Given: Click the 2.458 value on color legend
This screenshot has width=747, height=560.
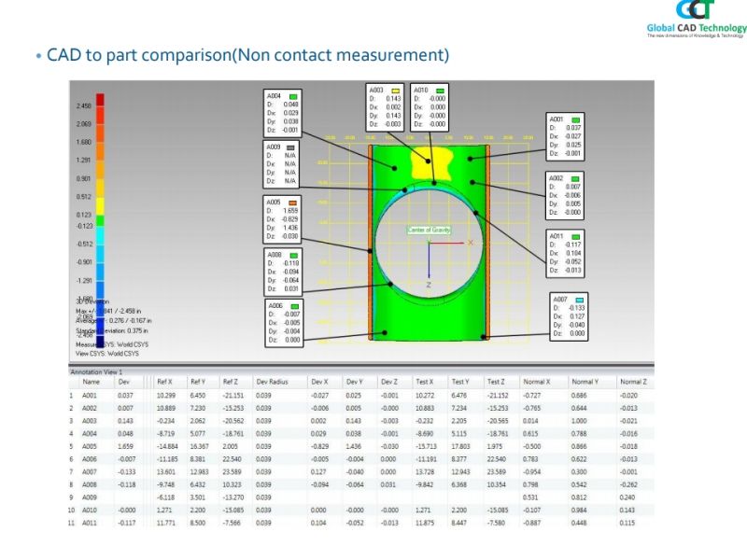Looking at the screenshot, I should point(84,105).
